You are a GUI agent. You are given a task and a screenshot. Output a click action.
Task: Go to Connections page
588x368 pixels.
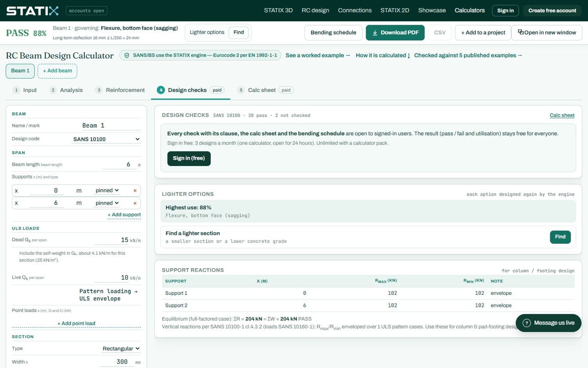coord(355,11)
